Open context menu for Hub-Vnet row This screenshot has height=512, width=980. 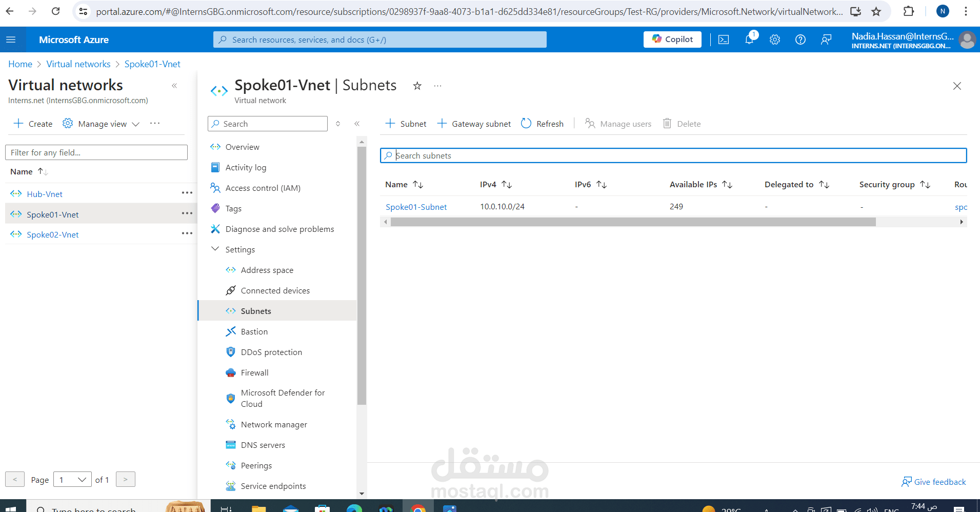(x=187, y=193)
